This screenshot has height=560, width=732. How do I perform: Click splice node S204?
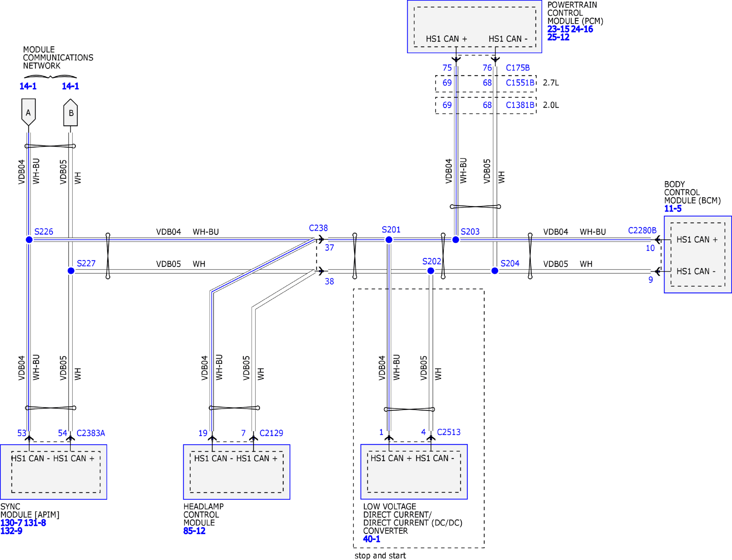(495, 271)
